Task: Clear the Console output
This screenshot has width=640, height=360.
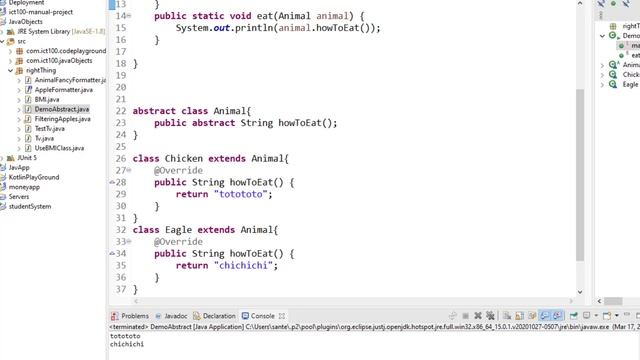Action: tap(507, 316)
